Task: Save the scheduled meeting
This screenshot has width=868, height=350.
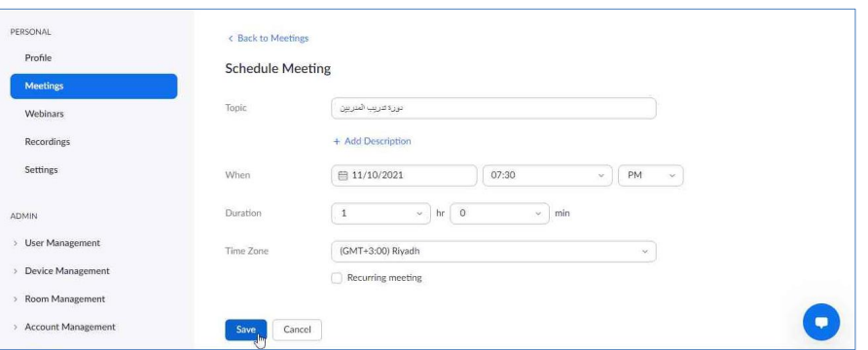Action: click(246, 330)
